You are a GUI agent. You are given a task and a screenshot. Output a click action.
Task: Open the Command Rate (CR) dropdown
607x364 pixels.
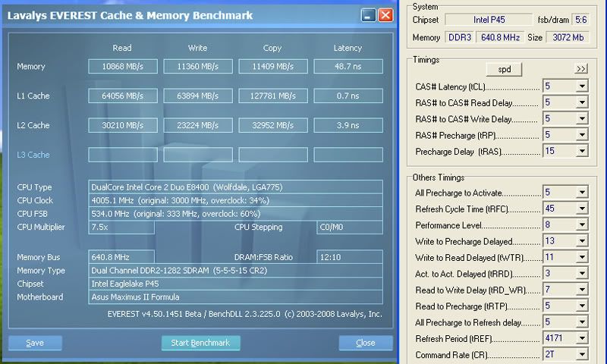582,355
